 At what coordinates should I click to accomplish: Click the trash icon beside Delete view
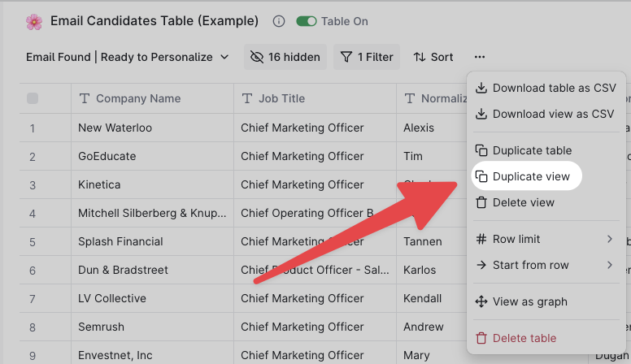click(x=481, y=202)
